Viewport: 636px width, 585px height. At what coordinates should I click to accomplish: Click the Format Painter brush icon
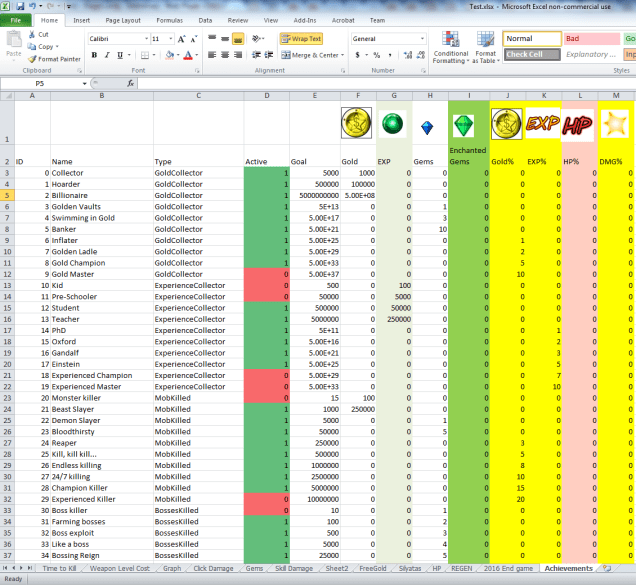click(33, 59)
